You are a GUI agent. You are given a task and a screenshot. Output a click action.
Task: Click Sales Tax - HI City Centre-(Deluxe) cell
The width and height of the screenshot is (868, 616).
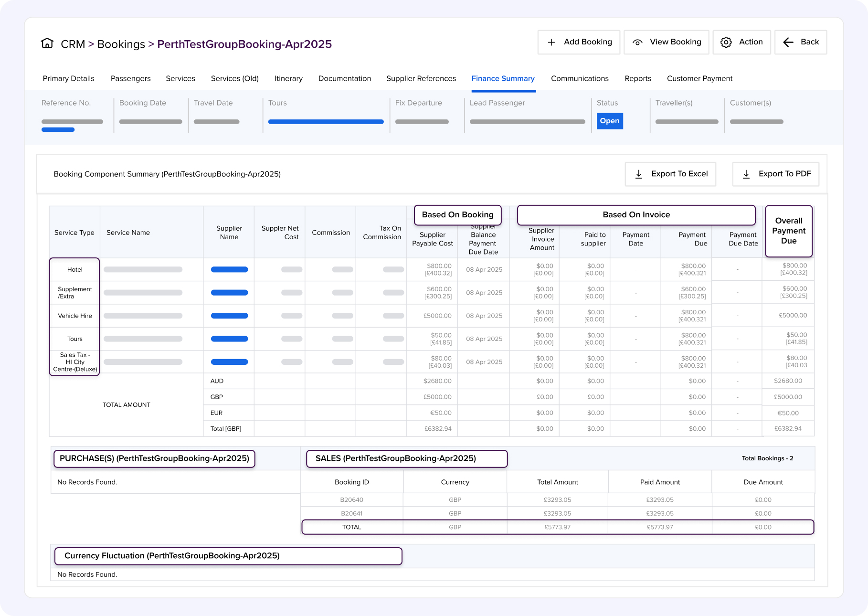click(x=75, y=362)
